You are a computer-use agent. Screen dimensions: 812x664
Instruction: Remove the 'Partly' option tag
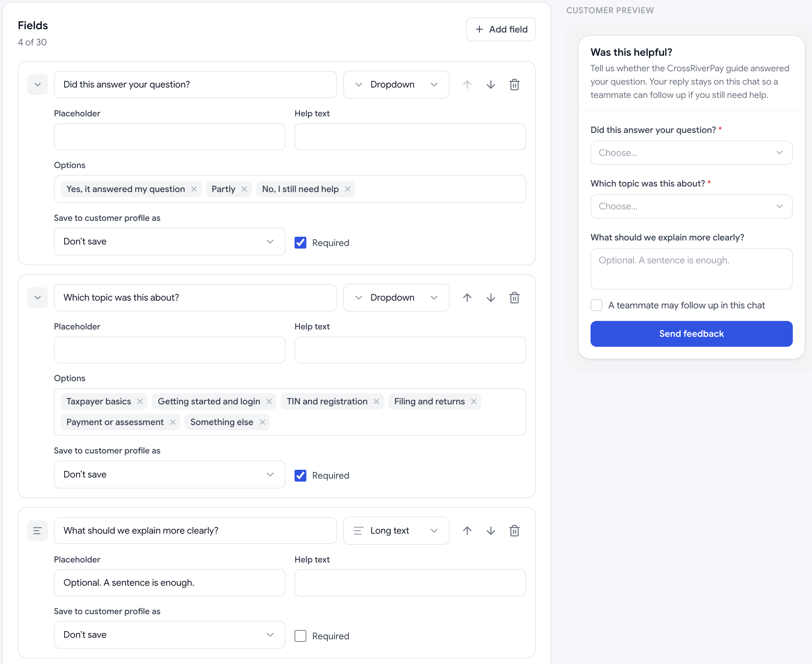tap(244, 189)
